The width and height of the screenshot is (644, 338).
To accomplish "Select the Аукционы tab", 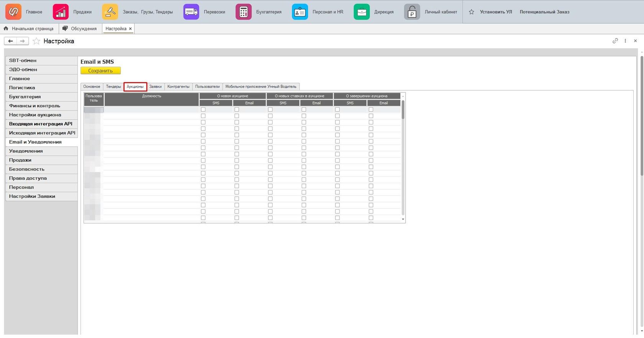I will tap(135, 87).
